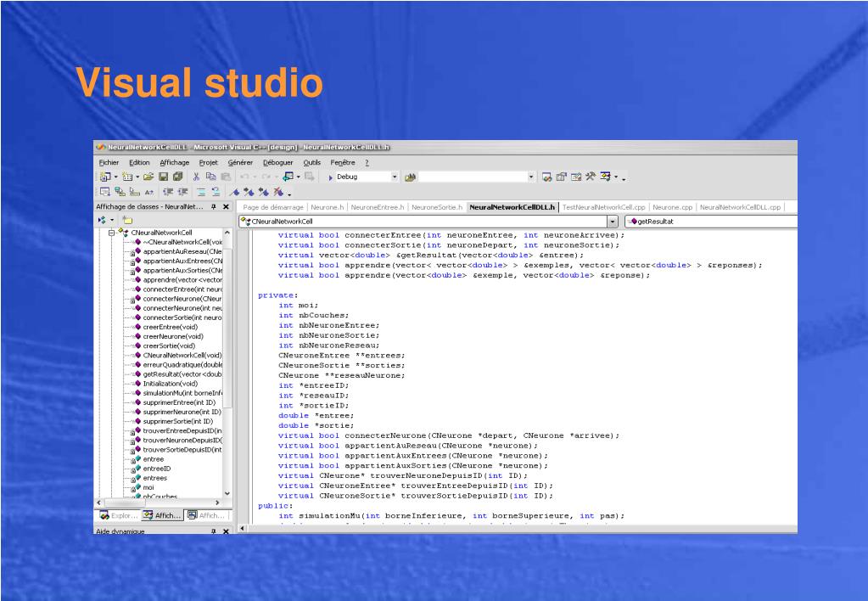
Task: Switch to the NeuralNetworkCellDLL.cpp tab
Action: [740, 207]
